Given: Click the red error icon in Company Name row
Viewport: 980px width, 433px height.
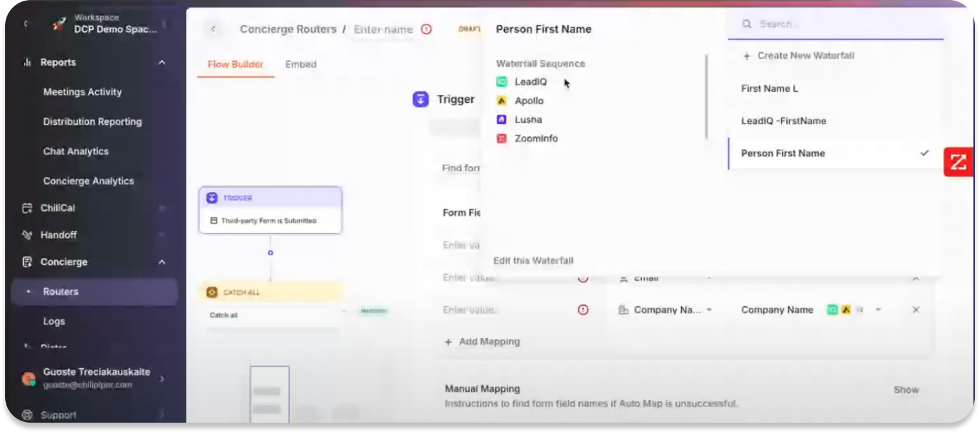Looking at the screenshot, I should click(583, 310).
